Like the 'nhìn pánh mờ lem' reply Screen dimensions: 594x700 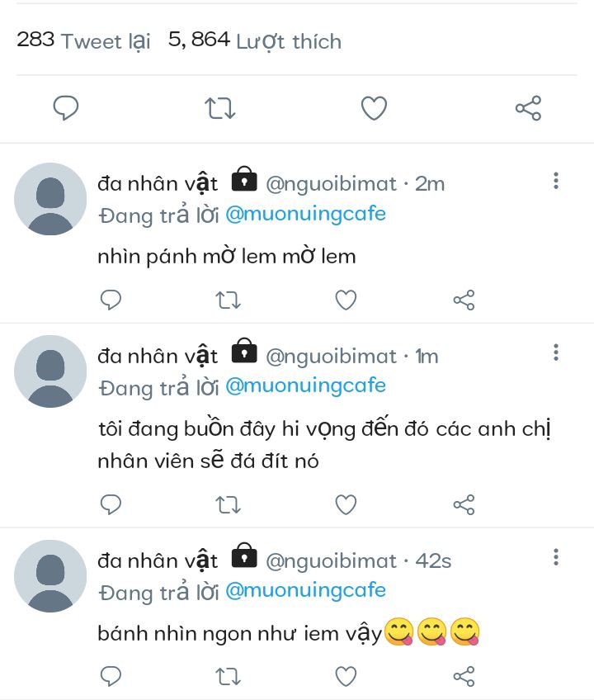click(346, 300)
